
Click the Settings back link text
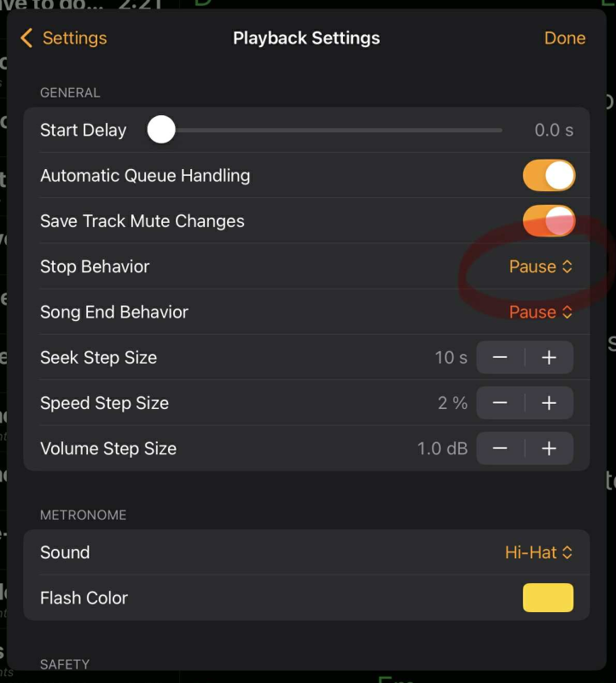pyautogui.click(x=75, y=38)
